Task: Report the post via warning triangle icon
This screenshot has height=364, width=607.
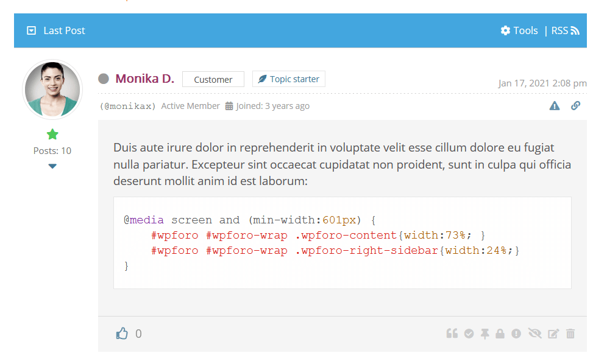Action: click(x=554, y=106)
